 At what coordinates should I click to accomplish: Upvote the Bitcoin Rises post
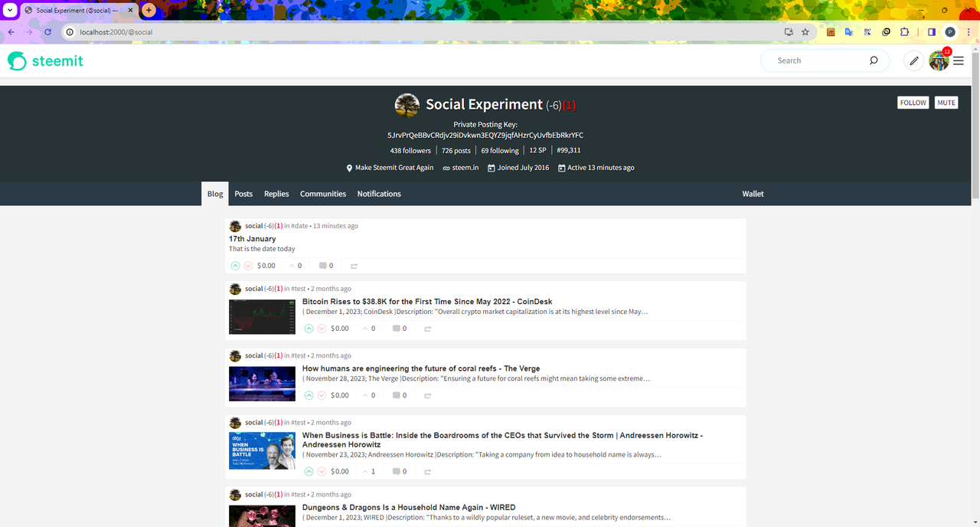tap(309, 329)
